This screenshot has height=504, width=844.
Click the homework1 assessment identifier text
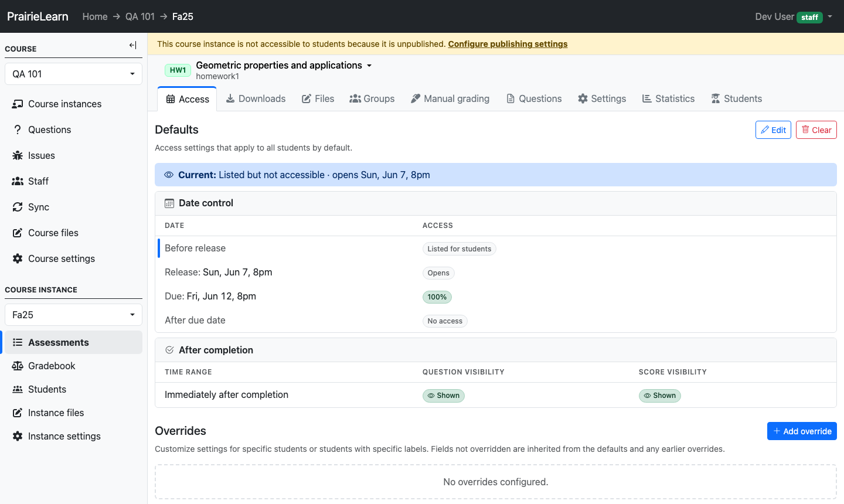(217, 76)
